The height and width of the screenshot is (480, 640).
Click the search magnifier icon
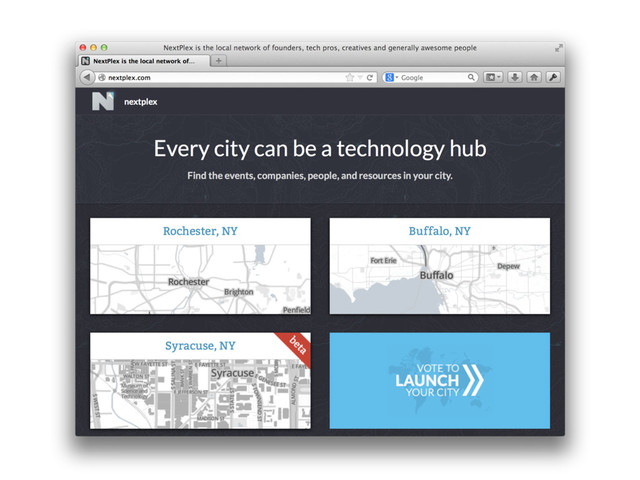(471, 77)
